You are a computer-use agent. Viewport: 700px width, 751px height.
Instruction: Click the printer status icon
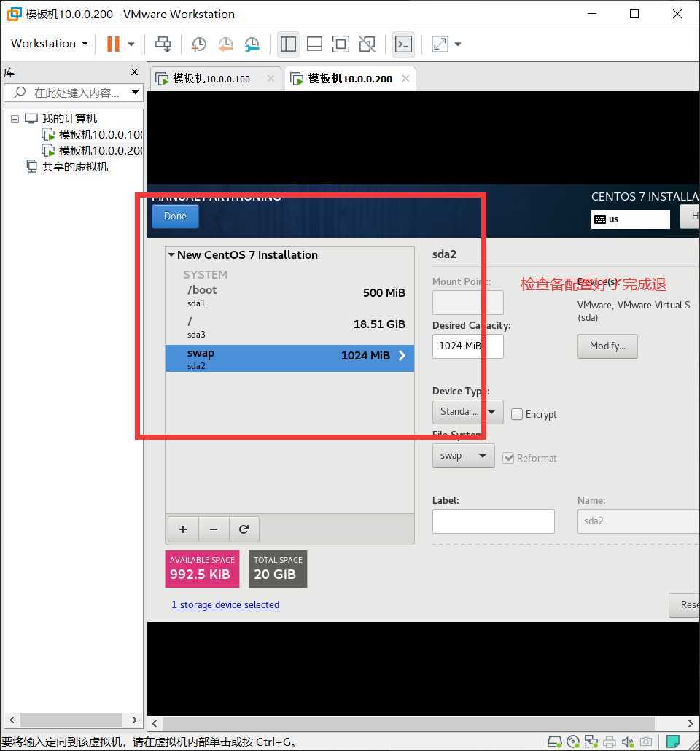tap(610, 742)
